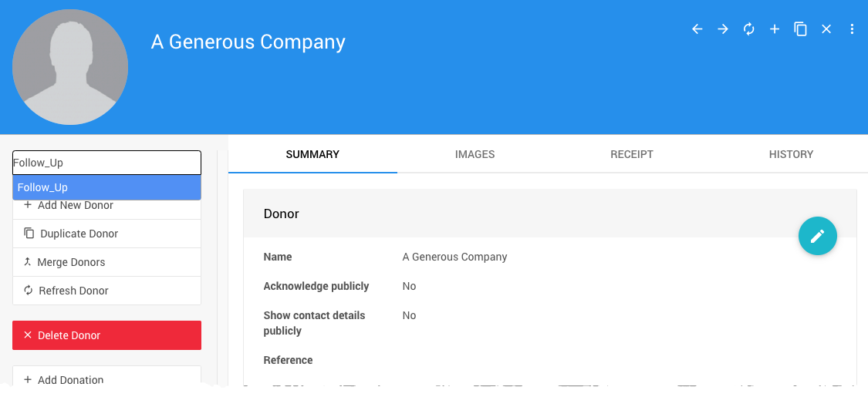Open the three-dot more options menu
Viewport: 868px width, 407px height.
pyautogui.click(x=852, y=29)
